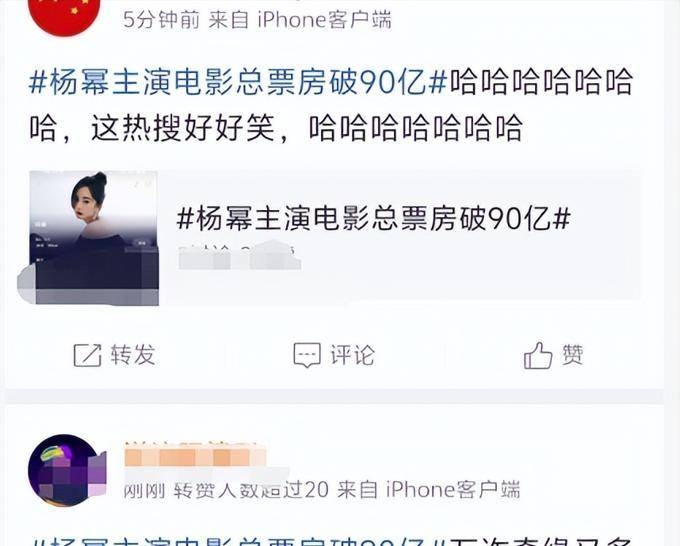The image size is (680, 546).
Task: Click blurred subtitle under topic card title
Action: 239,256
